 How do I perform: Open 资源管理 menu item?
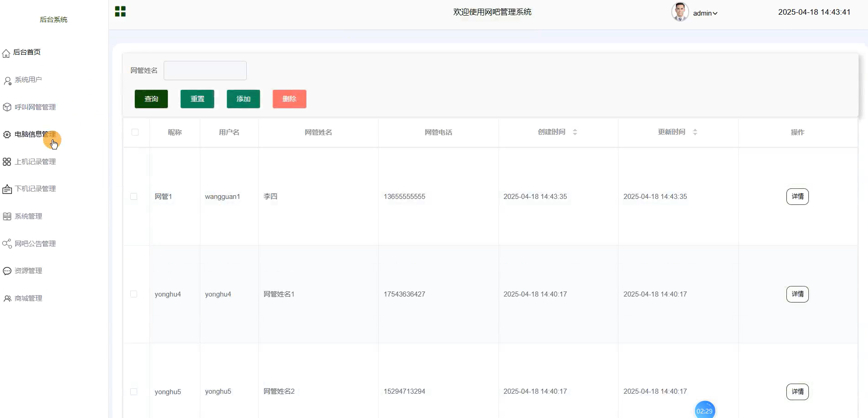28,271
